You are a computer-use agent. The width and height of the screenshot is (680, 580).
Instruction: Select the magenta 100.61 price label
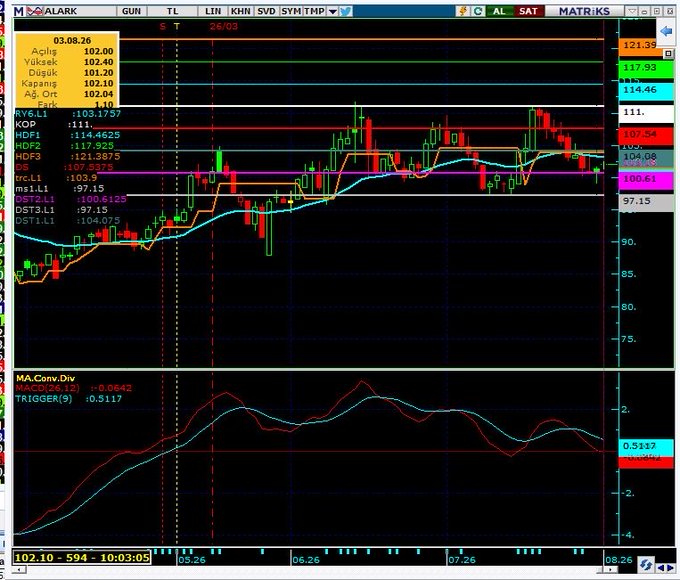(x=646, y=180)
